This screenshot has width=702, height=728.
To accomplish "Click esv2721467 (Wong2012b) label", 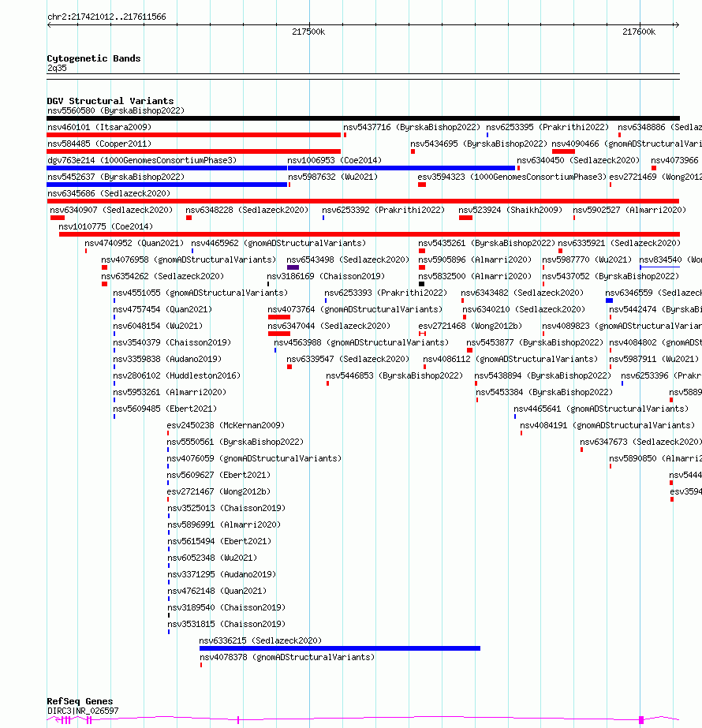I will [218, 491].
